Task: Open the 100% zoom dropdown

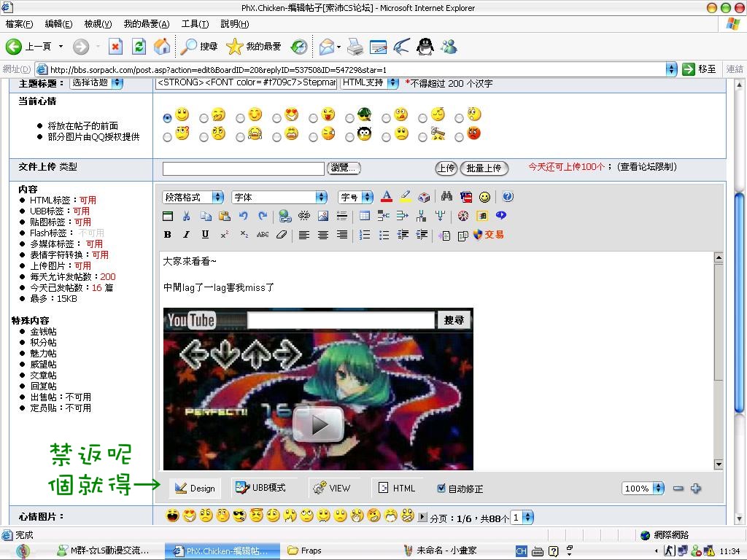Action: coord(643,489)
